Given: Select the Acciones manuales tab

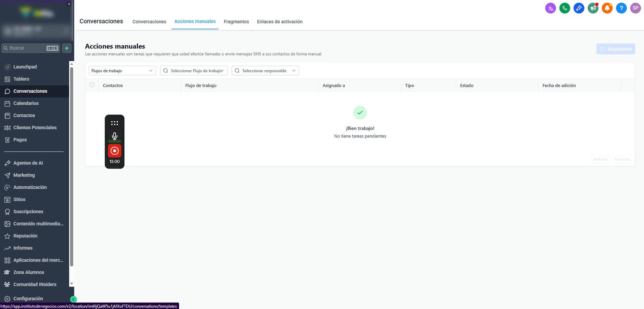Looking at the screenshot, I should click(x=195, y=21).
